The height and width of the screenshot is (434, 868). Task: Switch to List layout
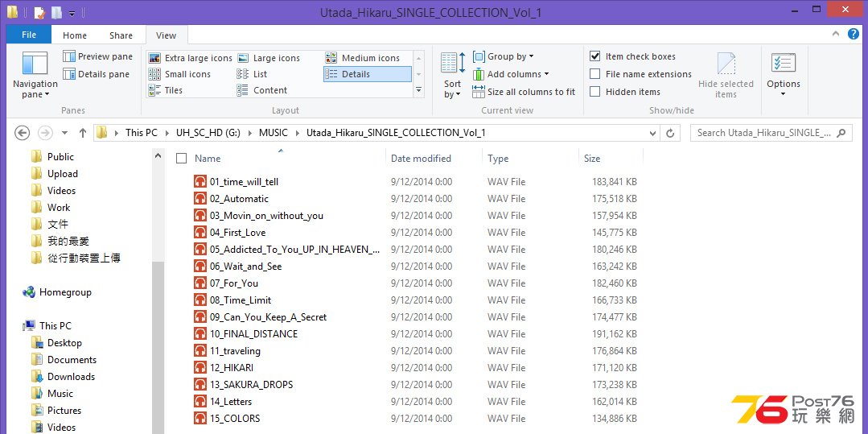coord(253,74)
